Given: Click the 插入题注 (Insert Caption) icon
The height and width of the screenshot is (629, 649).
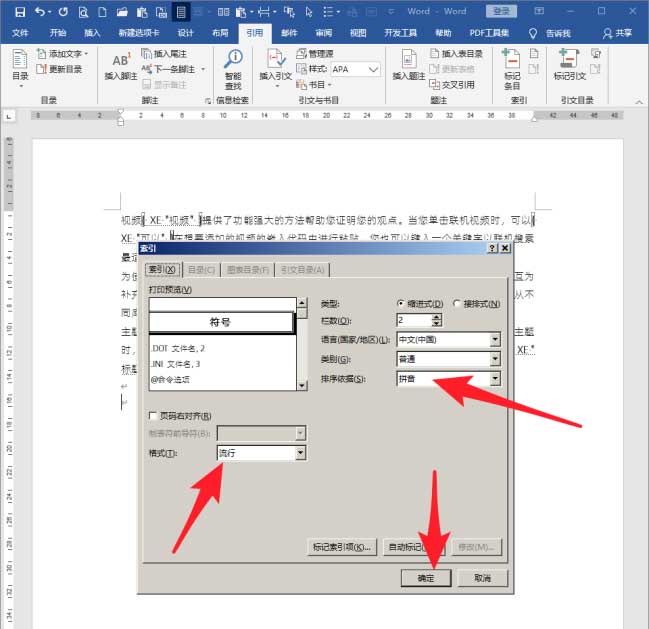Looking at the screenshot, I should [x=410, y=63].
